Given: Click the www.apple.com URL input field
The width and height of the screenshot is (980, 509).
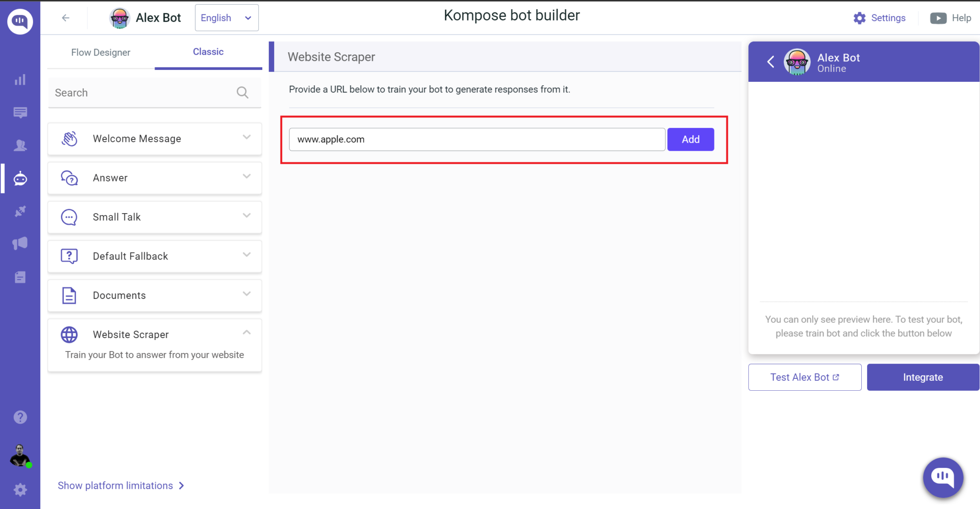Looking at the screenshot, I should (x=476, y=139).
